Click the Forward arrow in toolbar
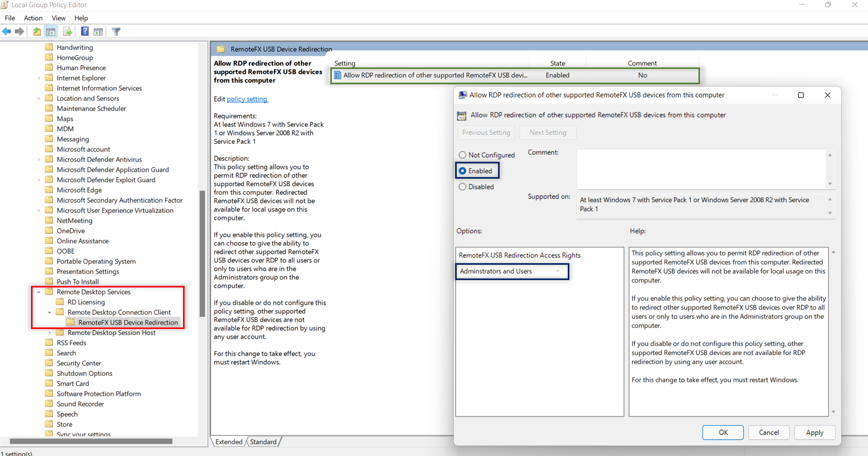Image resolution: width=868 pixels, height=456 pixels. click(x=20, y=32)
